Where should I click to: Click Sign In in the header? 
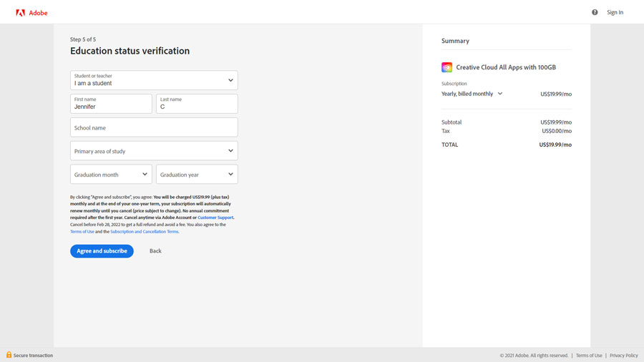click(615, 12)
